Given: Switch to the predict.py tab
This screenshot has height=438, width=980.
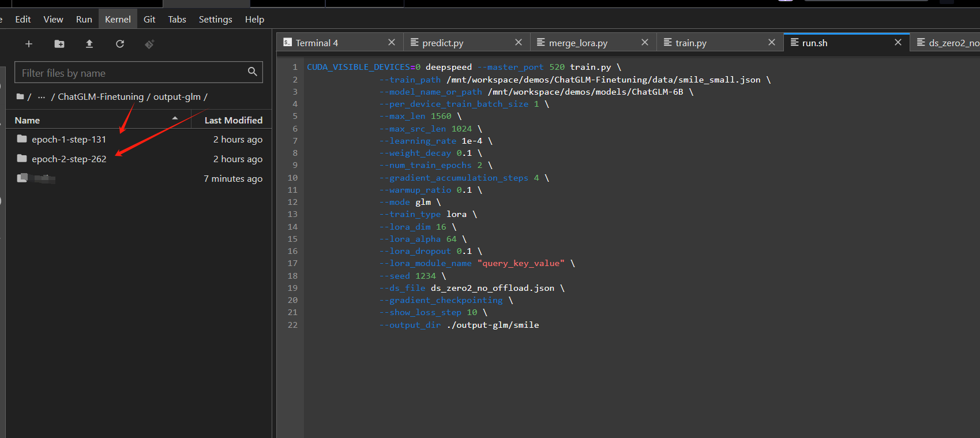Looking at the screenshot, I should pyautogui.click(x=466, y=43).
